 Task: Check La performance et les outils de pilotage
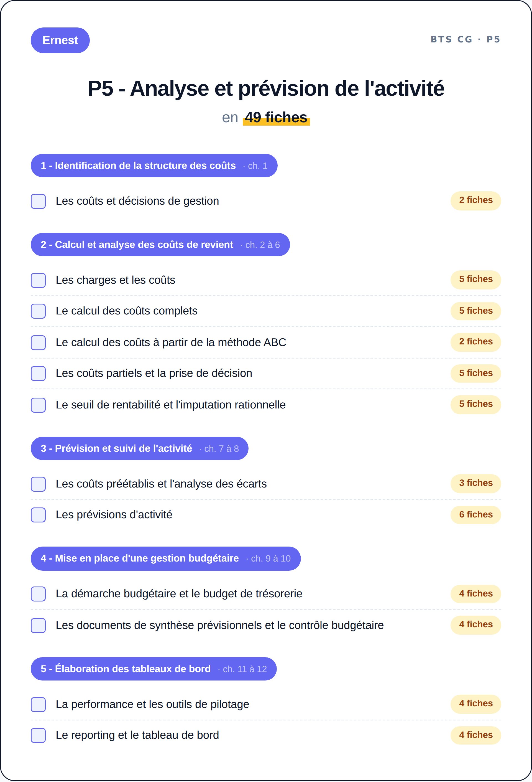coord(38,705)
